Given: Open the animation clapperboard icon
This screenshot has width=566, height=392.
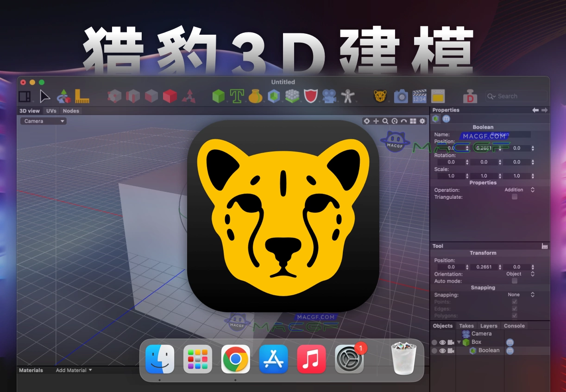Looking at the screenshot, I should [419, 96].
